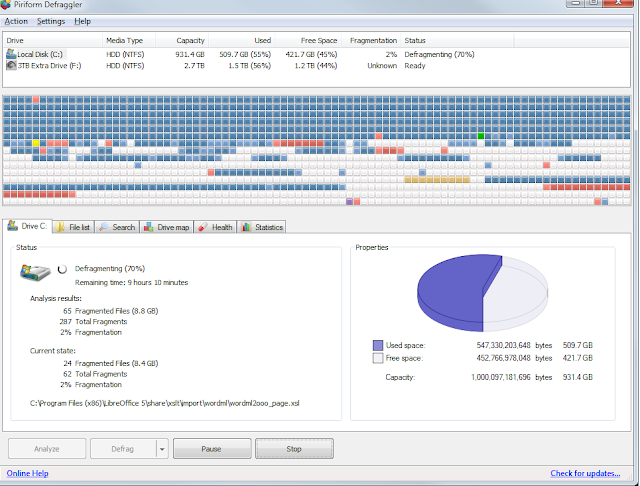The width and height of the screenshot is (640, 486).
Task: Click "287 Total Fragments" line
Action: pos(93,322)
